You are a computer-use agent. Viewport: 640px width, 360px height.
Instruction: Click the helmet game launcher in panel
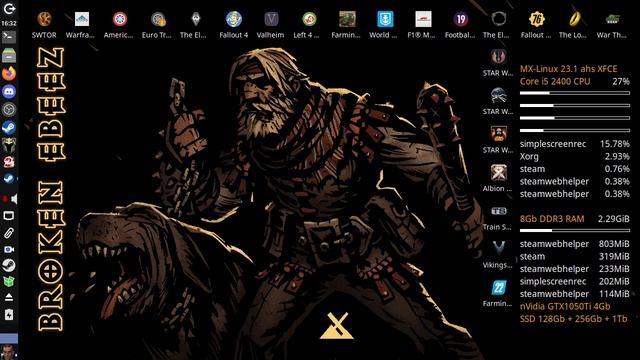[9, 145]
